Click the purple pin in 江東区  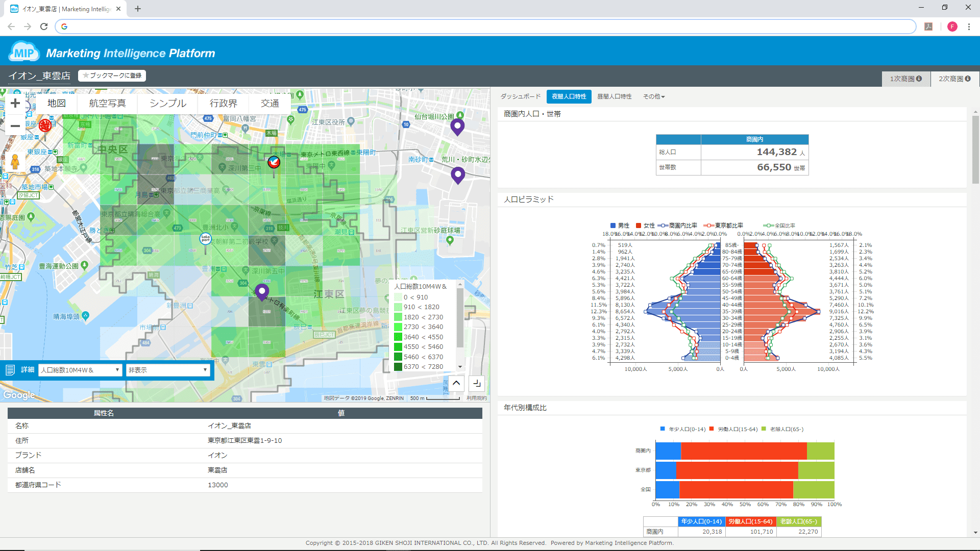point(262,292)
